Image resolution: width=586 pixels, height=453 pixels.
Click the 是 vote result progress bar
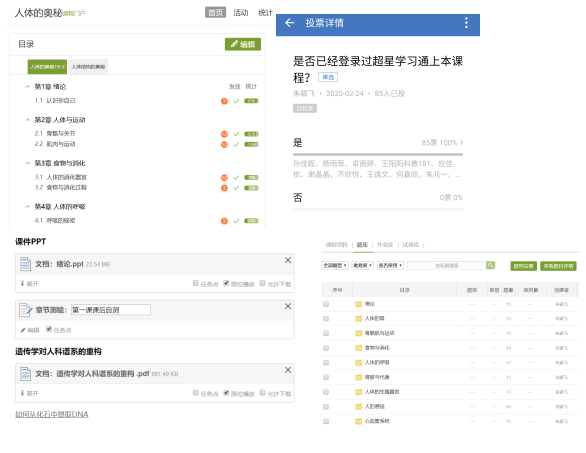tap(378, 154)
